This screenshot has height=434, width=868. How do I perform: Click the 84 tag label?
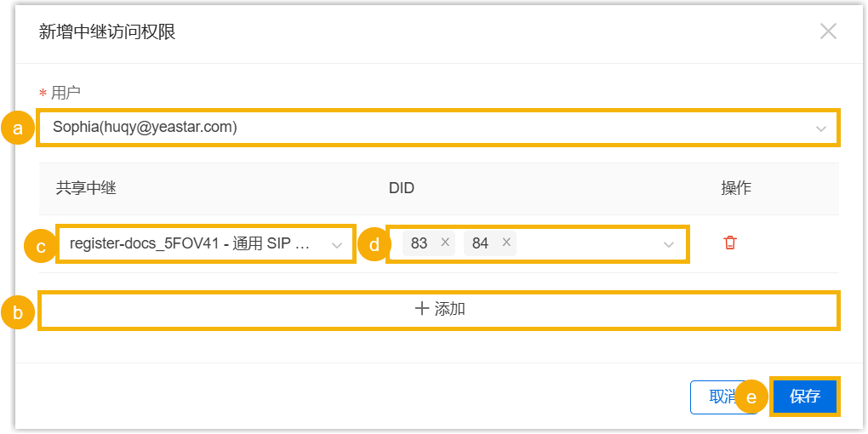480,243
